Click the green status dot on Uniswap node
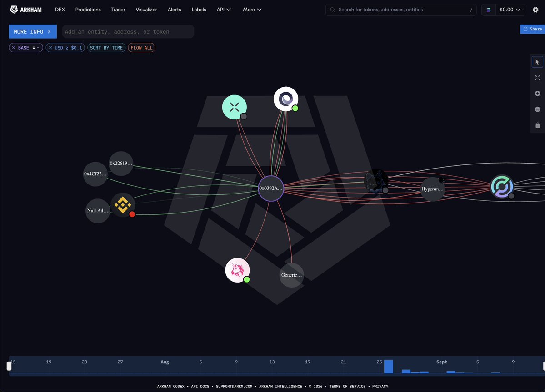This screenshot has width=545, height=392. [247, 279]
